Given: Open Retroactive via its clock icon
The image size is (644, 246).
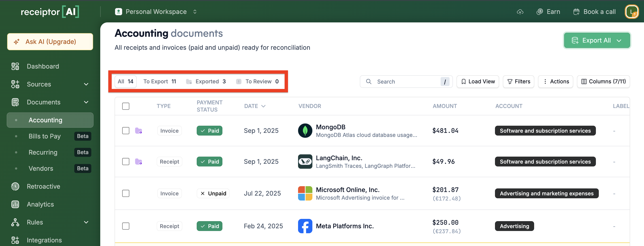Looking at the screenshot, I should (x=15, y=186).
